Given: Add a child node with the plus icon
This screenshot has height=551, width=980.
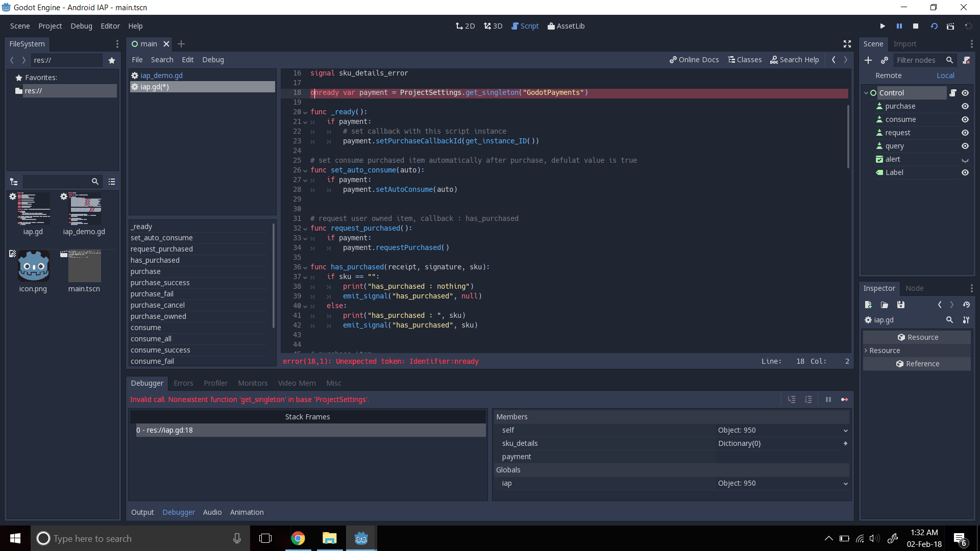Looking at the screenshot, I should tap(869, 60).
